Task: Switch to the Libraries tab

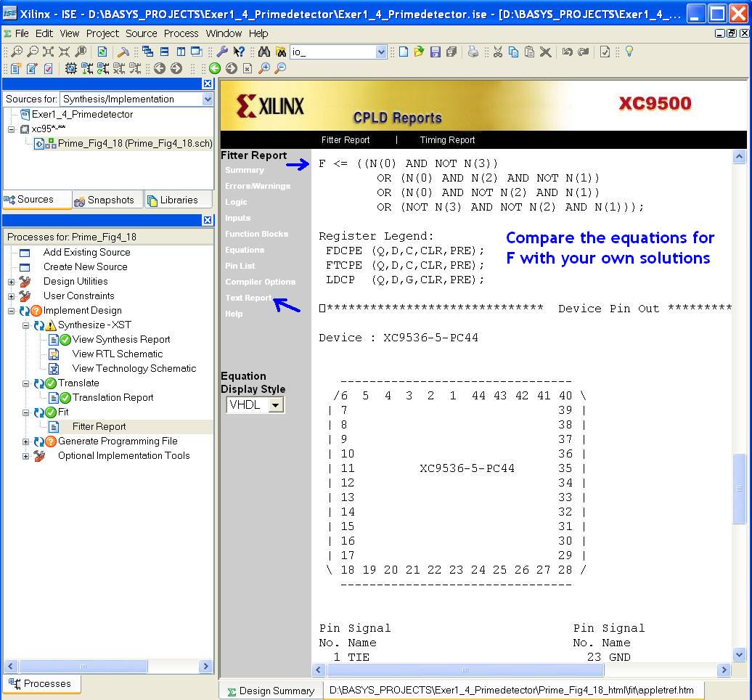Action: pos(177,200)
